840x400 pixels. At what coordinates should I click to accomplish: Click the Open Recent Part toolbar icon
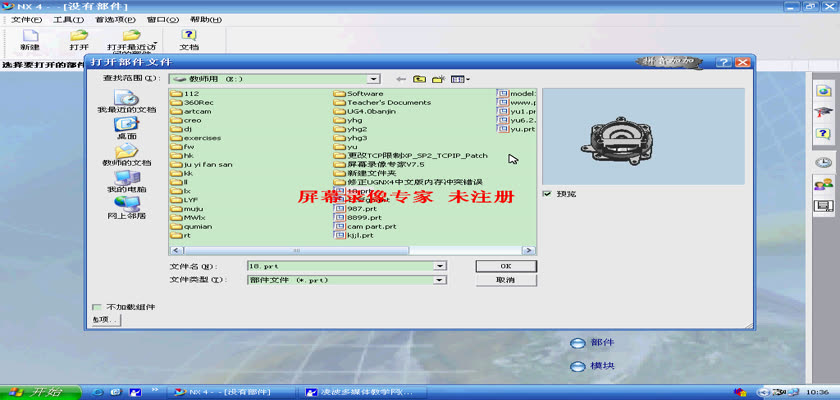click(x=131, y=36)
